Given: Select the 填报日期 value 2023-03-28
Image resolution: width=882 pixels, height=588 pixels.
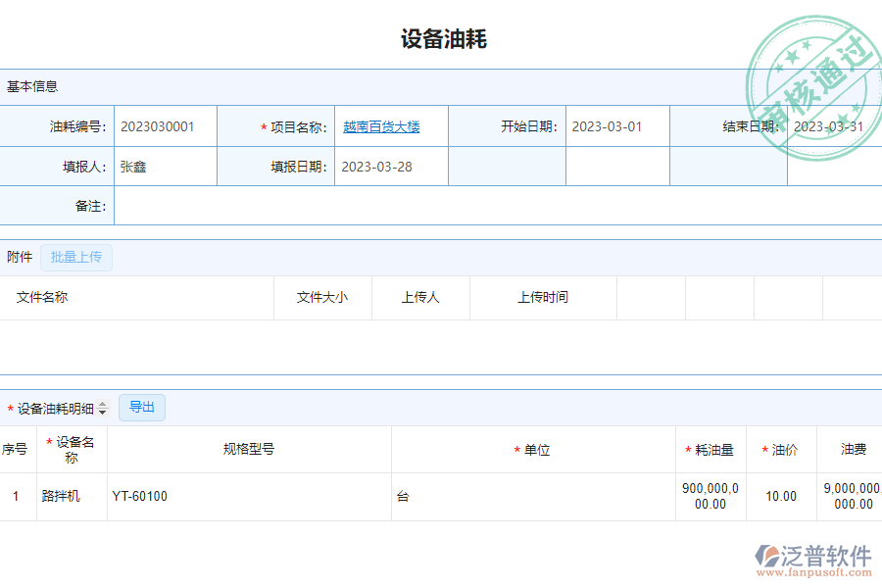Looking at the screenshot, I should tap(375, 166).
